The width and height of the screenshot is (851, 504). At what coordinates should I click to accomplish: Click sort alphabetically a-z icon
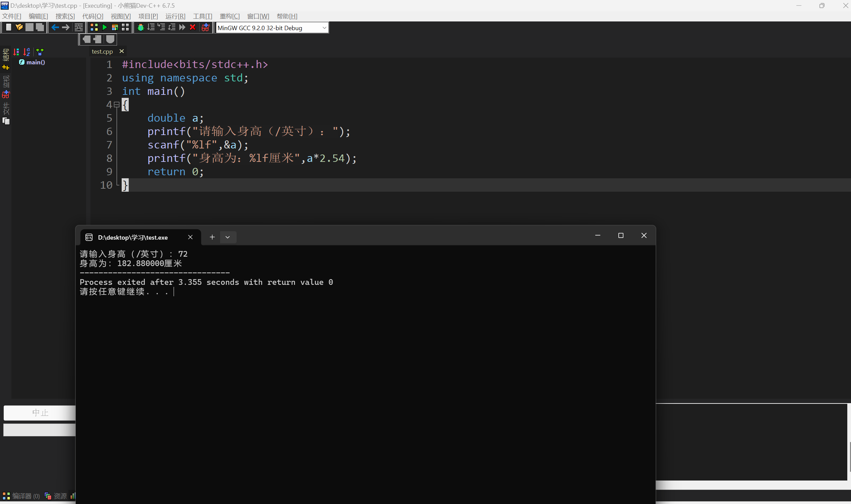[x=27, y=52]
